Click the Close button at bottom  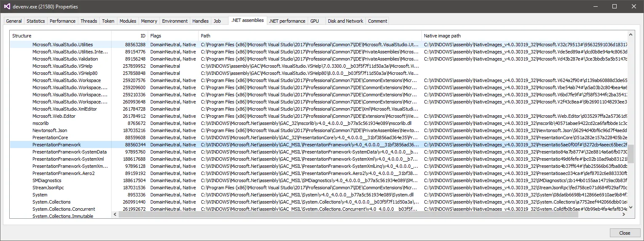625,233
